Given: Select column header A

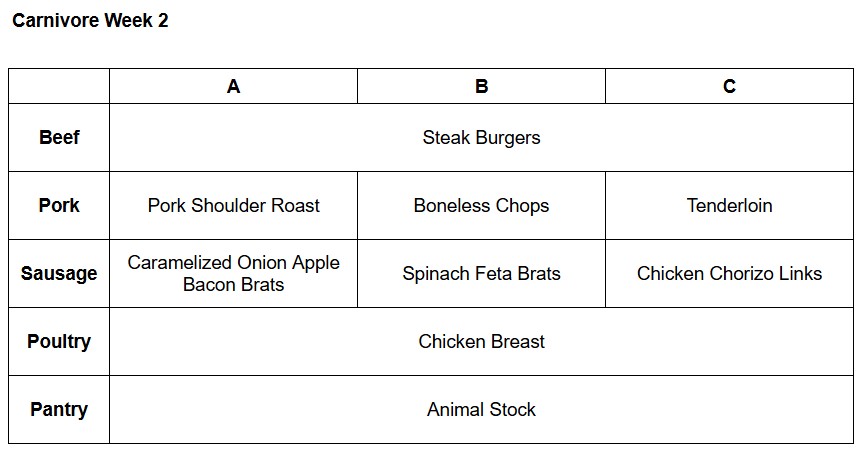Looking at the screenshot, I should (x=233, y=86).
